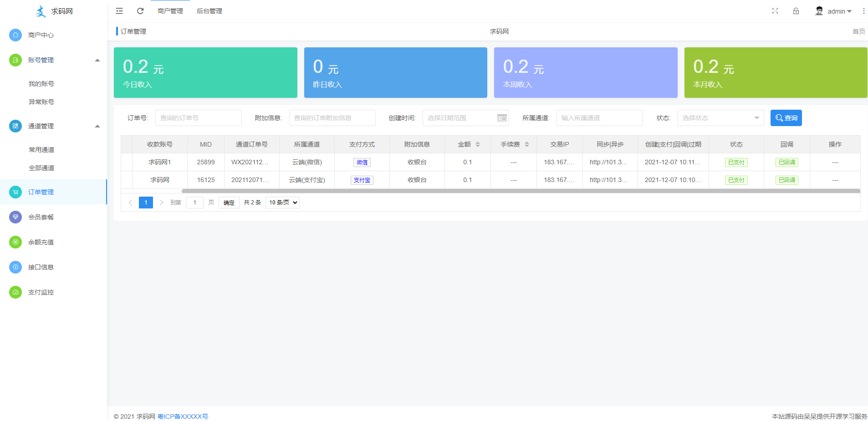Screen dimensions: 868x421
Task: Open 全部通道 submenu item
Action: point(41,168)
